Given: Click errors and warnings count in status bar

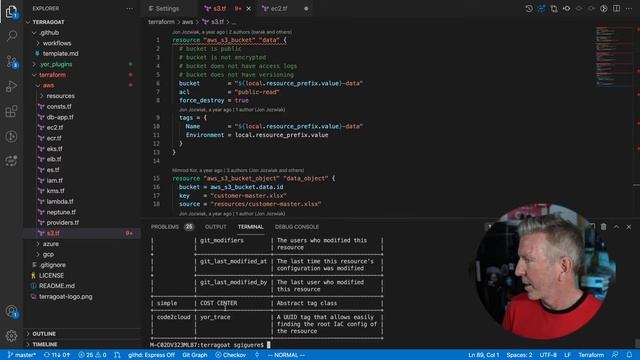Looking at the screenshot, I should point(92,355).
